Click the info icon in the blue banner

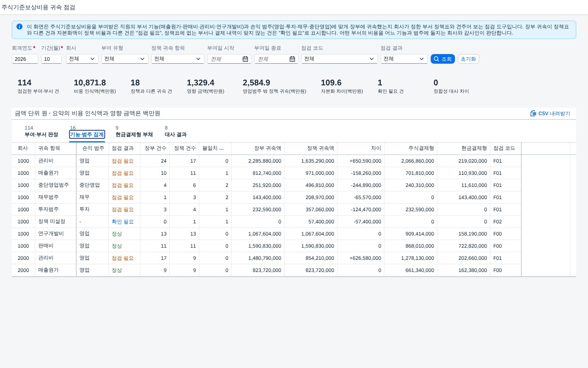(x=19, y=26)
